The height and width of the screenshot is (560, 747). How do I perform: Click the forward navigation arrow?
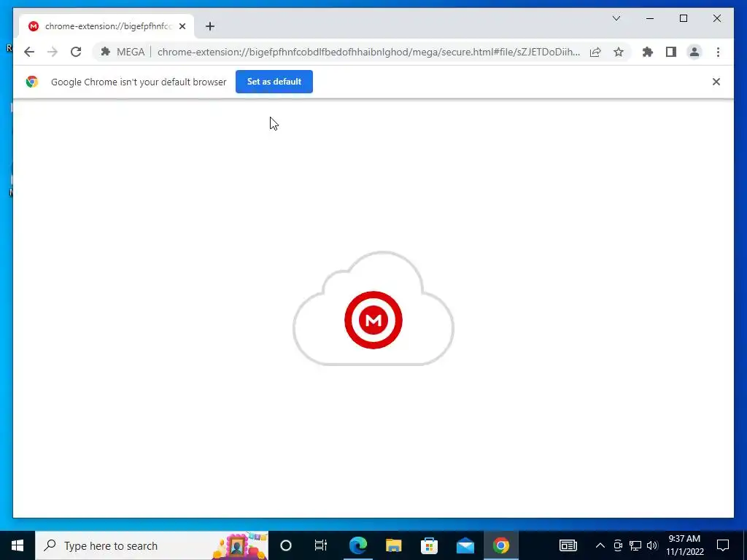(x=53, y=52)
